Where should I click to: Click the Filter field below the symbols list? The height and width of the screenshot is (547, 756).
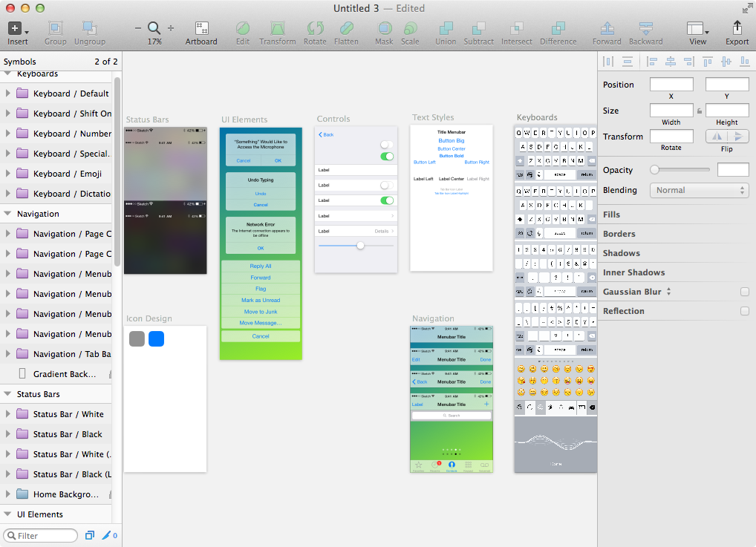tap(40, 535)
